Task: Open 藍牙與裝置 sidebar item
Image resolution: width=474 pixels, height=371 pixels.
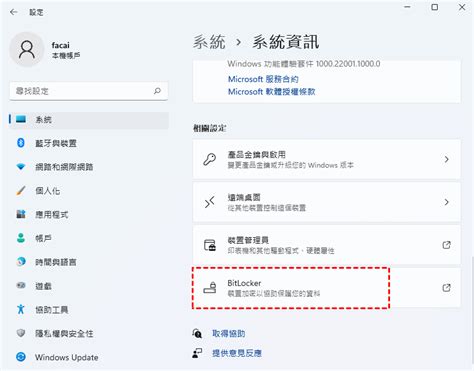Action: (89, 143)
